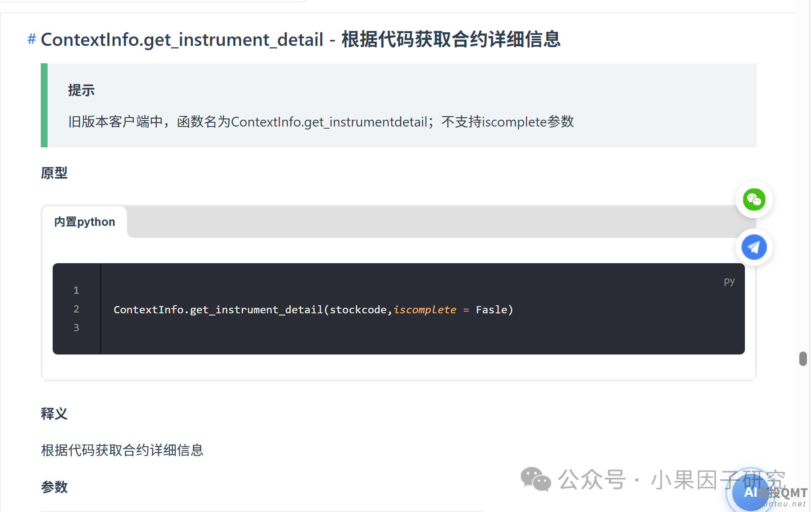Click stockcode argument in the code line
This screenshot has width=812, height=512.
[x=358, y=310]
